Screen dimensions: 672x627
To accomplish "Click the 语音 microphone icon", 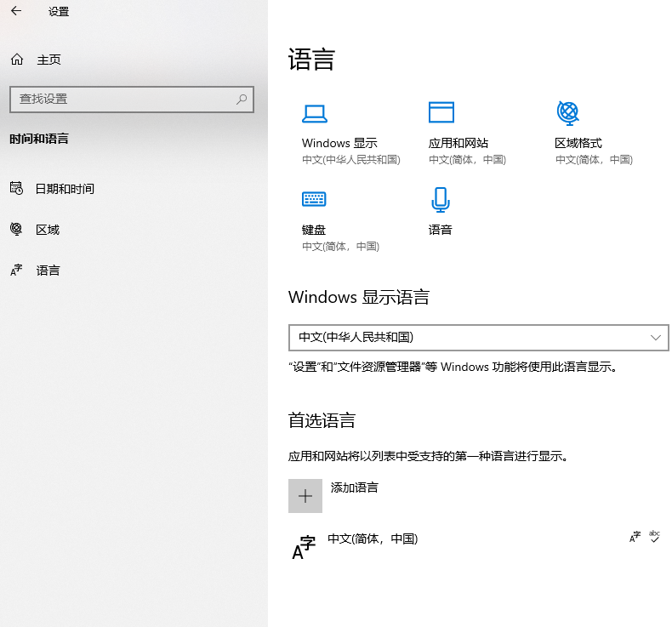I will [441, 200].
